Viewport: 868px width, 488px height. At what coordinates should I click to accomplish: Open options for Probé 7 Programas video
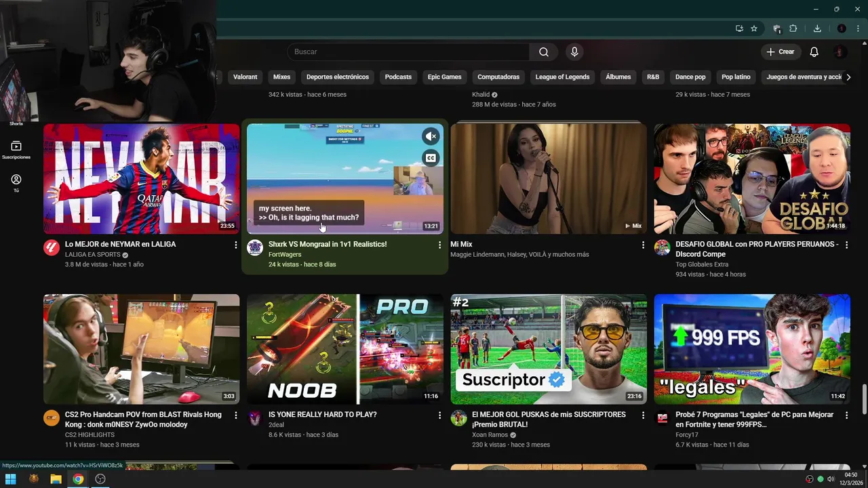[x=846, y=415]
